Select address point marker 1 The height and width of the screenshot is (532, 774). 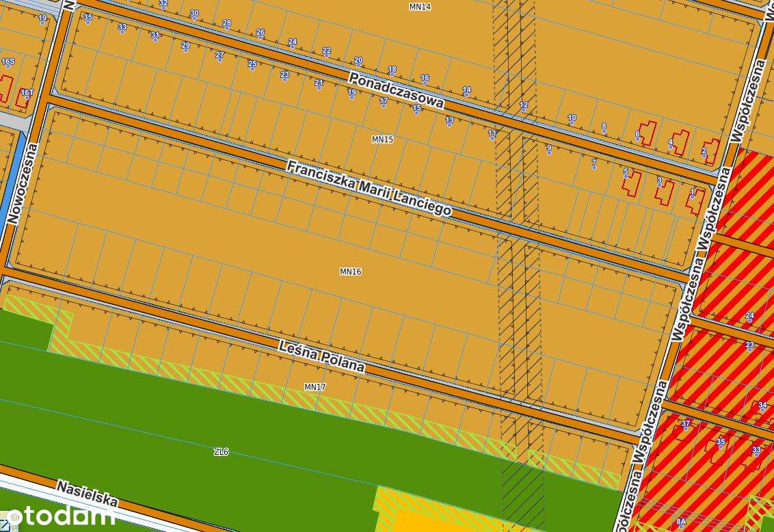(692, 194)
